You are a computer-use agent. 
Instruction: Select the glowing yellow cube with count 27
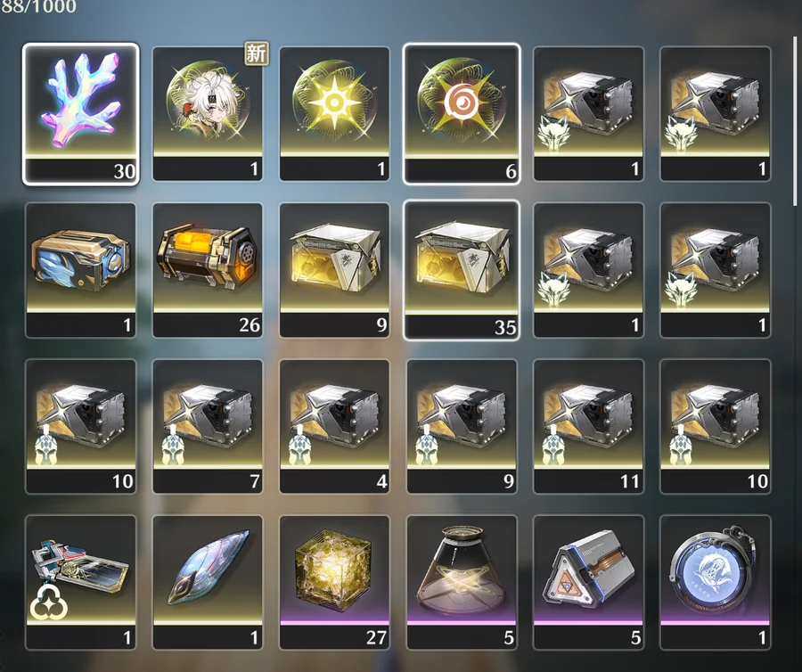(334, 583)
